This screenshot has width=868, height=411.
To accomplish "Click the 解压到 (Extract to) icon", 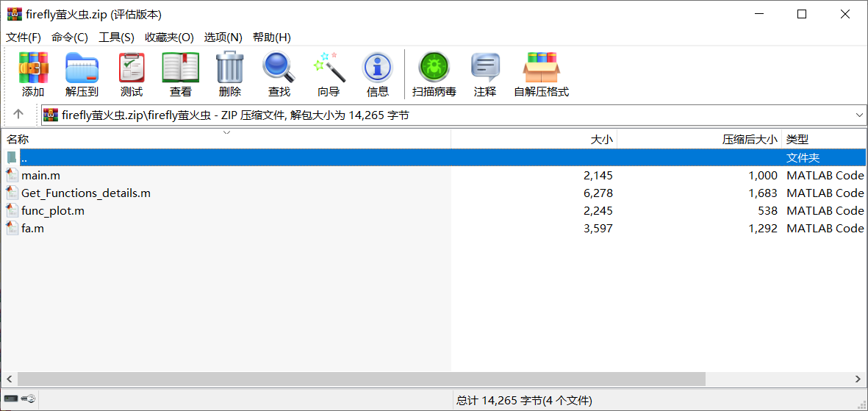I will coord(82,68).
